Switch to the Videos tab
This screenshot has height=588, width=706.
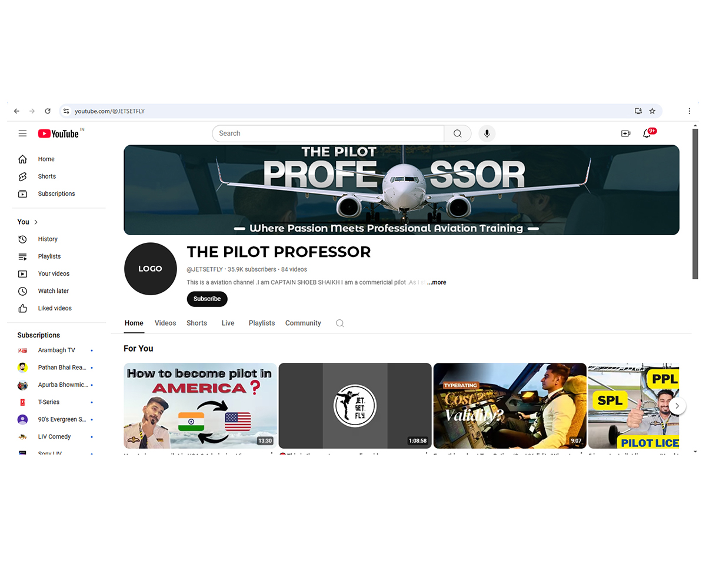165,323
